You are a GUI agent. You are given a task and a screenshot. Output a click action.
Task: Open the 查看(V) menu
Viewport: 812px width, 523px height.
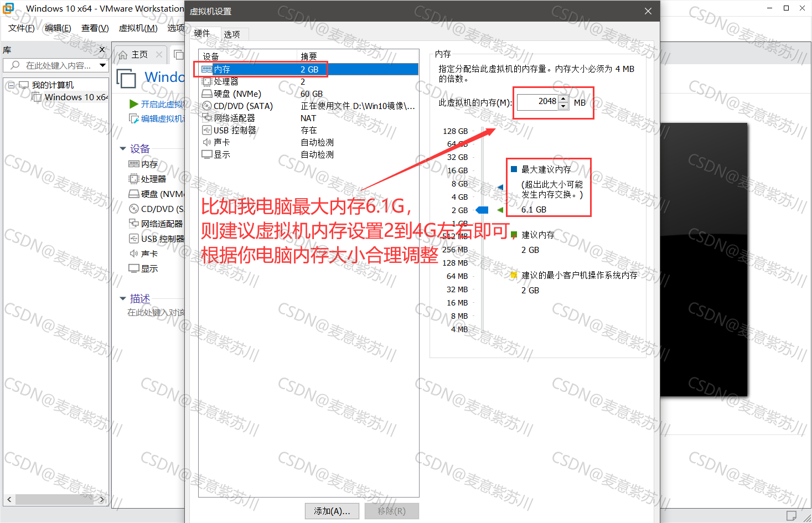point(95,28)
